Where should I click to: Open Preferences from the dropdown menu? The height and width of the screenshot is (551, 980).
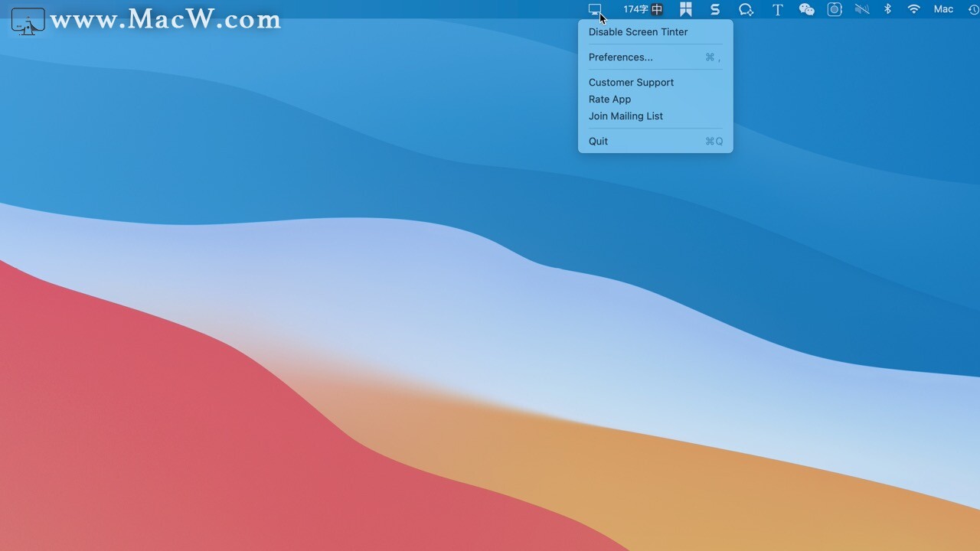(x=620, y=57)
